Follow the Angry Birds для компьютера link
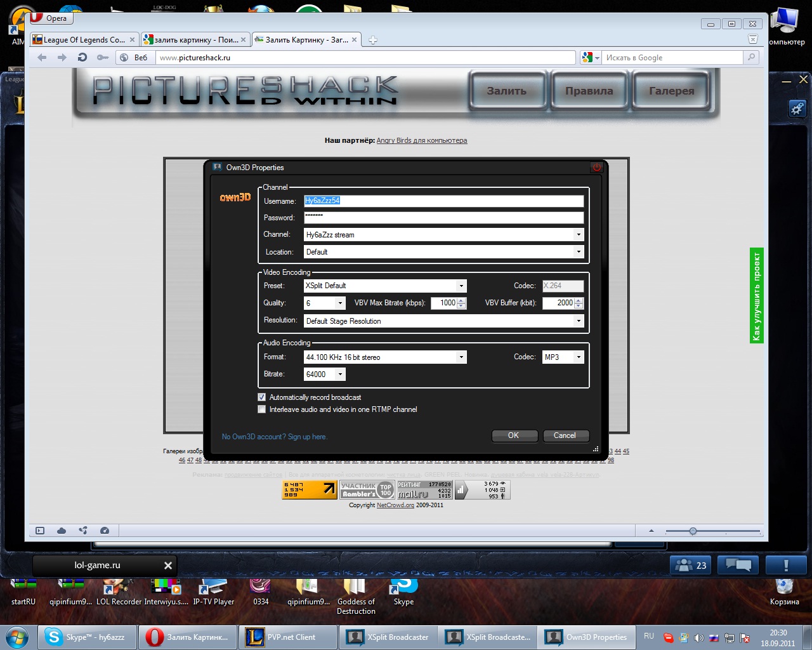 [x=422, y=140]
